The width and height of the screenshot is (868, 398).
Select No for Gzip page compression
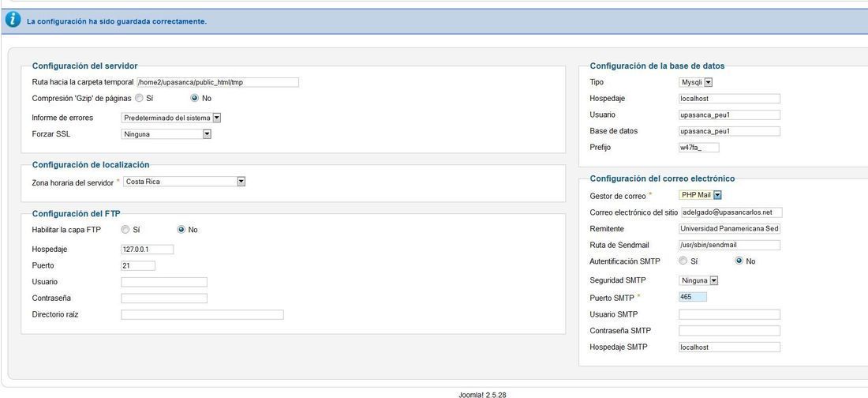[x=194, y=98]
